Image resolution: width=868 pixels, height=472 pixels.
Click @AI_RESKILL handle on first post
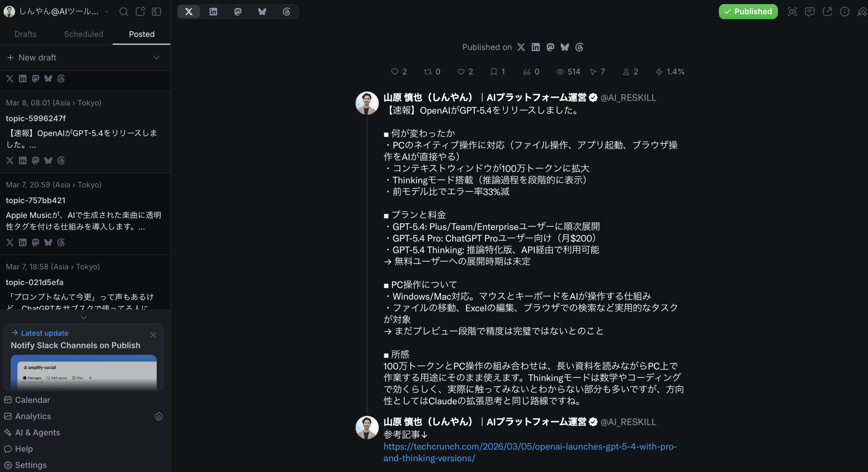click(628, 98)
